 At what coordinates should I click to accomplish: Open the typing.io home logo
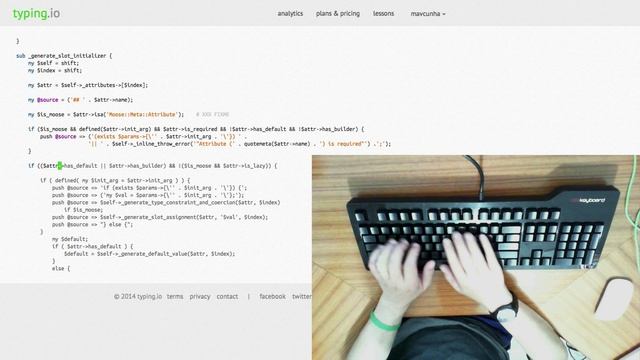pos(36,13)
